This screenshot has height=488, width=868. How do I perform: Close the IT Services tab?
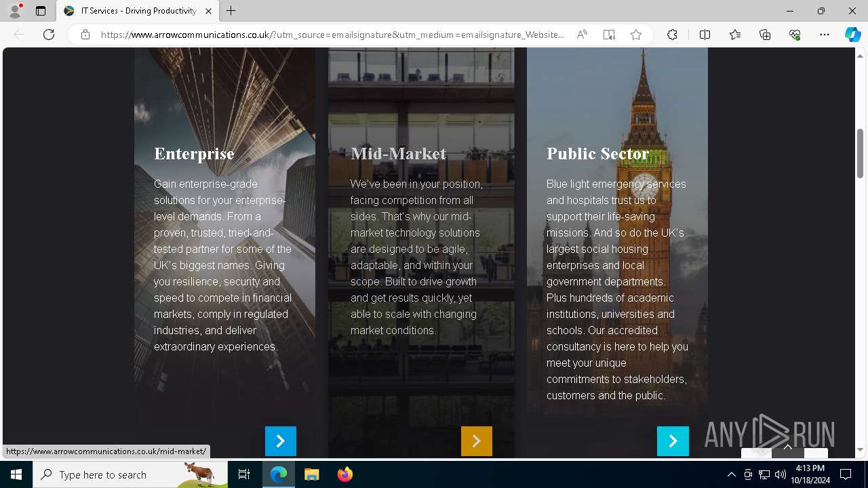208,11
